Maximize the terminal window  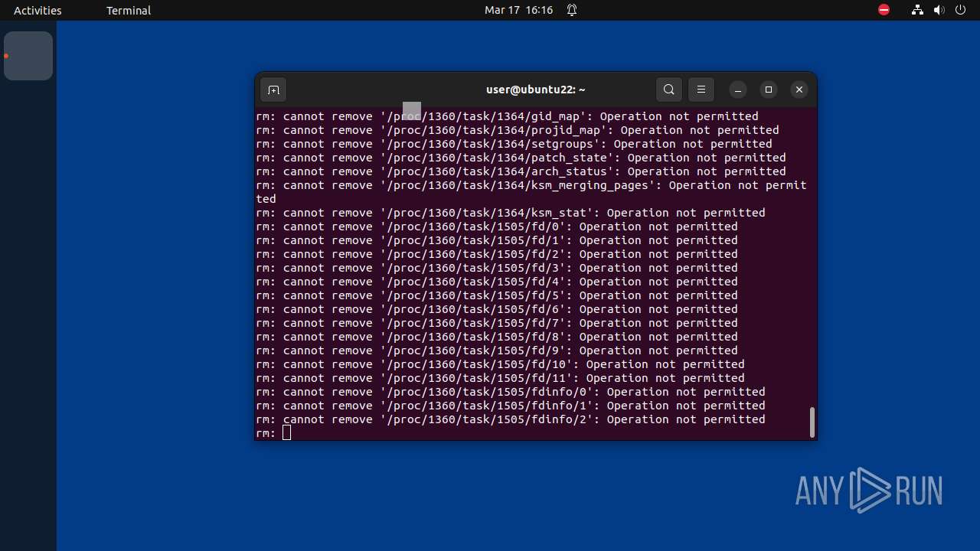tap(769, 90)
